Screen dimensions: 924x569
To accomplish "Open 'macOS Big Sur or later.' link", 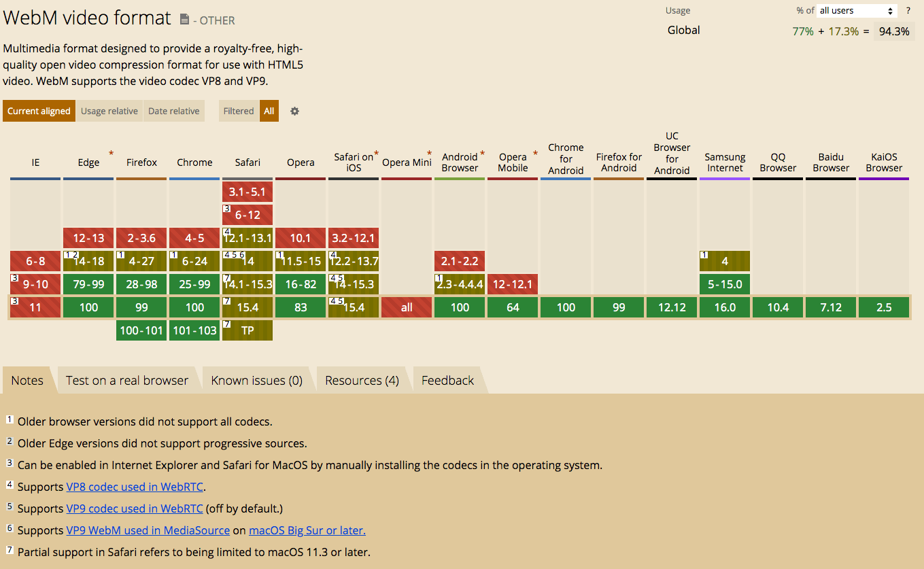I will 307,530.
